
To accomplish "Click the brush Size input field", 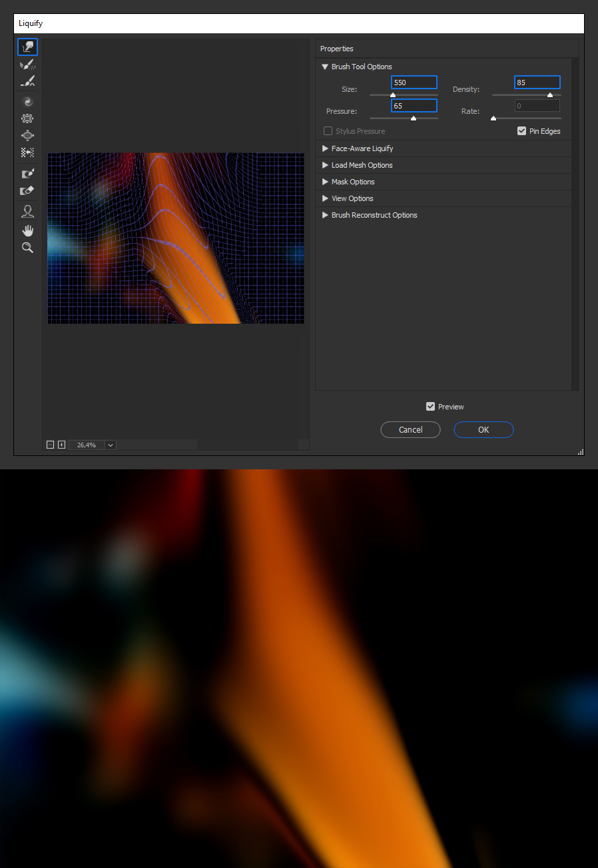I will click(414, 83).
